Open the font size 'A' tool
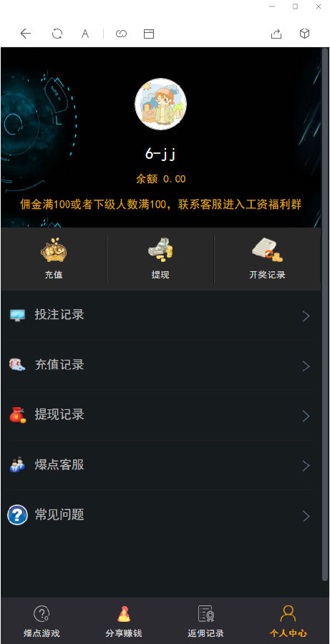The image size is (330, 644). 85,34
